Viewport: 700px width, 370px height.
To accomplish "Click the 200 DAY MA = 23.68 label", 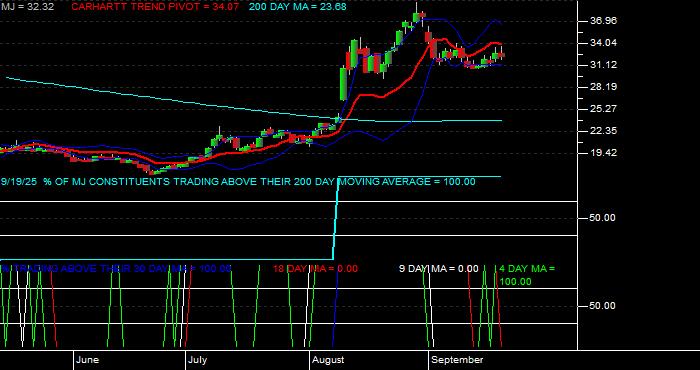I will pyautogui.click(x=297, y=7).
